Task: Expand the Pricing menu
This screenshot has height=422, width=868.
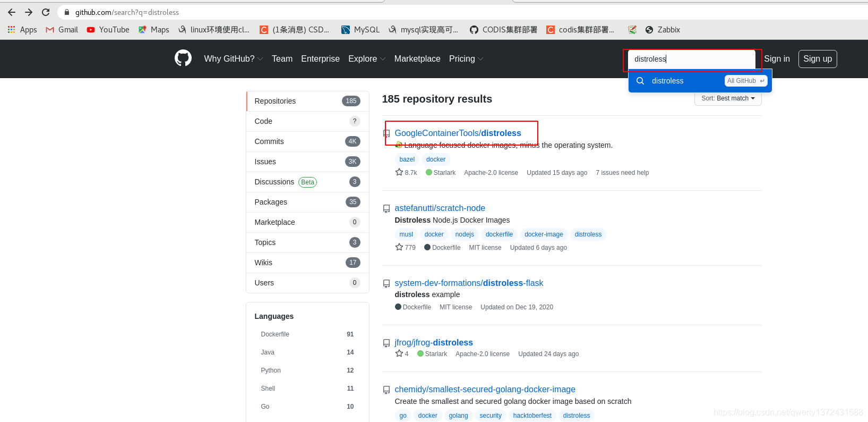Action: click(466, 58)
